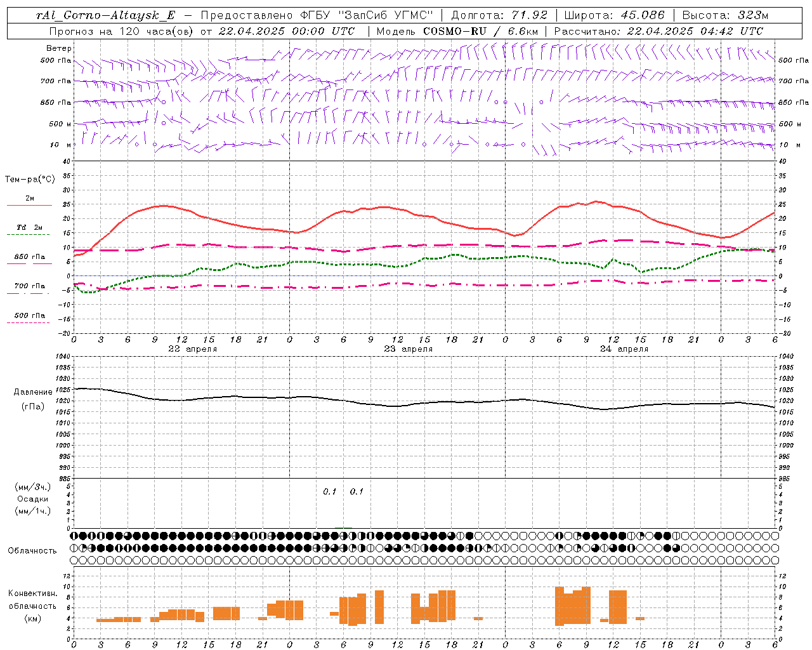Click the Прогноз на 120 часа(ов) text
Viewport: 812px width, 650px height.
(122, 31)
